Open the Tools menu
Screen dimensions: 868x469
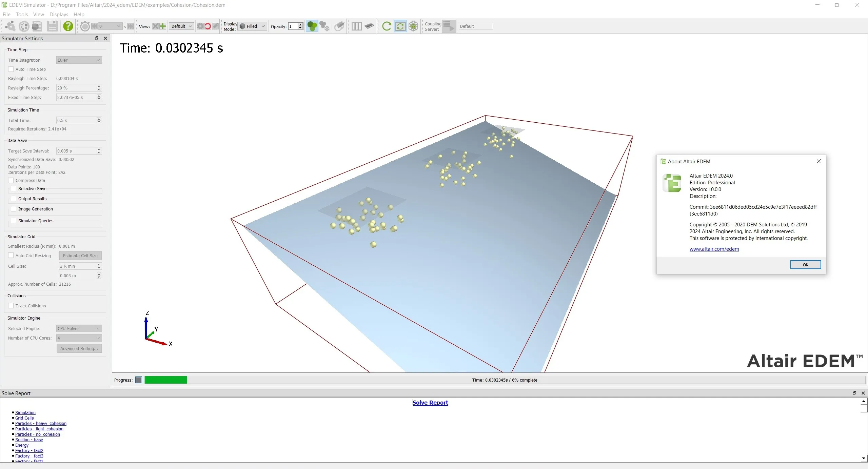point(22,14)
